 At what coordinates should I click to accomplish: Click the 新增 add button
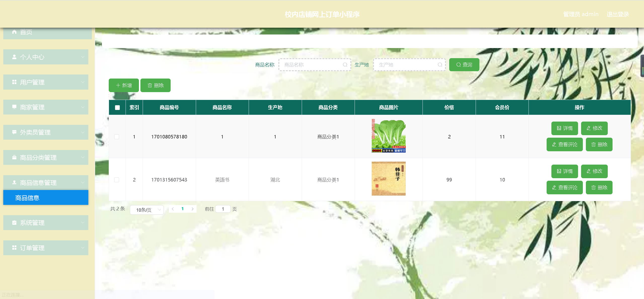click(x=124, y=85)
